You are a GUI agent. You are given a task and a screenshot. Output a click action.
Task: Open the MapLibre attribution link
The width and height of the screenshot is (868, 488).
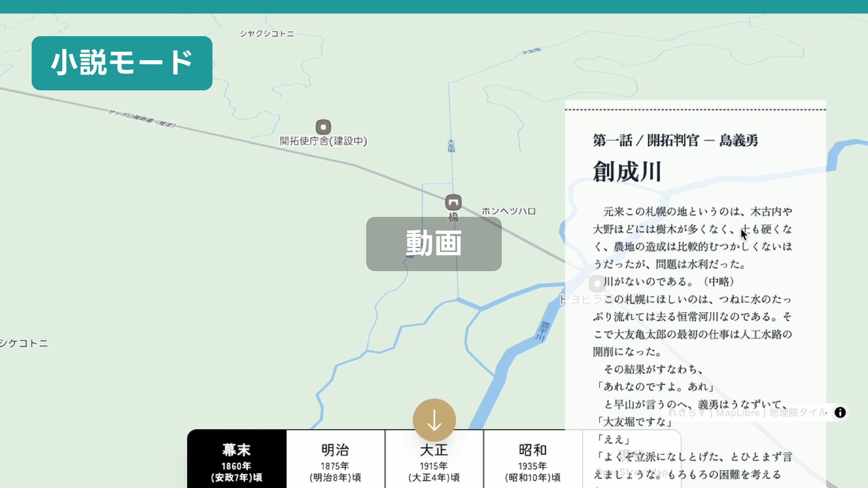point(738,413)
